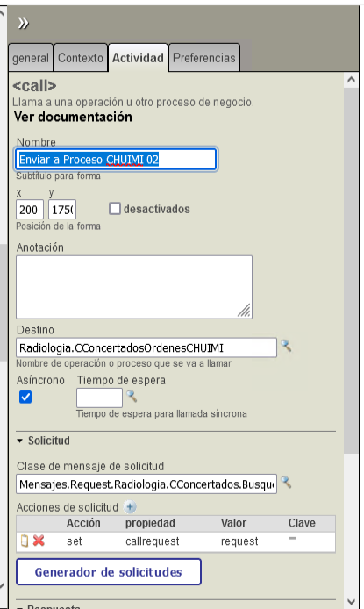
Task: Toggle the desactivados checkbox
Action: [115, 209]
